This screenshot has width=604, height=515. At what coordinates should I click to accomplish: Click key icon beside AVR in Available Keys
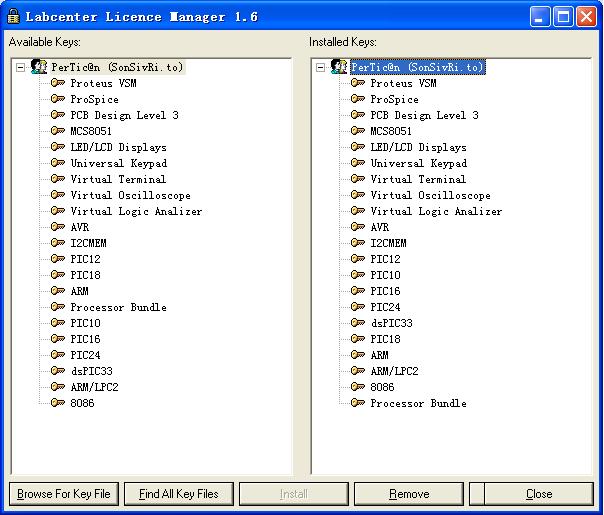(58, 227)
